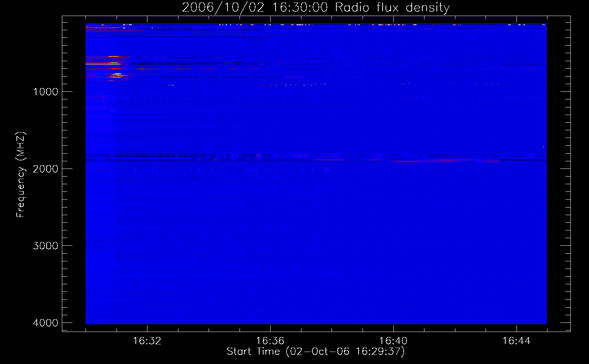Click the 16:40 time tick label
This screenshot has height=364, width=589.
pyautogui.click(x=393, y=341)
